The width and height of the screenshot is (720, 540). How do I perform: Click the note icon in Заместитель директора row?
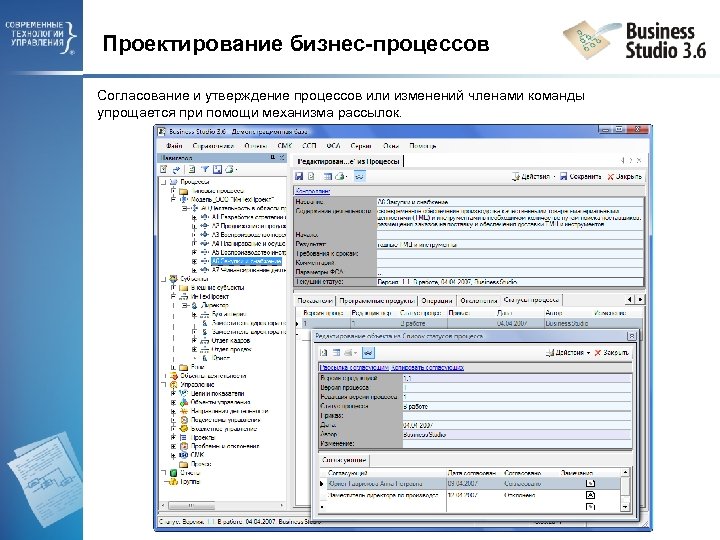(x=591, y=495)
